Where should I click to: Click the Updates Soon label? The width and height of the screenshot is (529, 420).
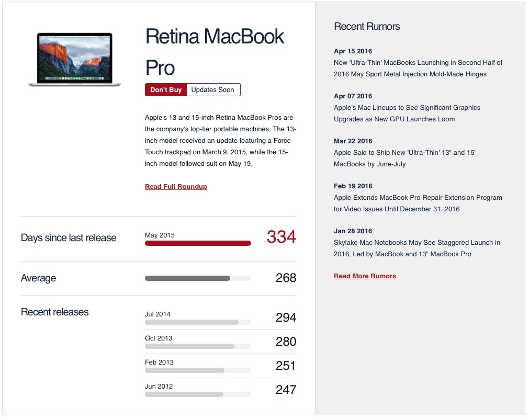(213, 90)
